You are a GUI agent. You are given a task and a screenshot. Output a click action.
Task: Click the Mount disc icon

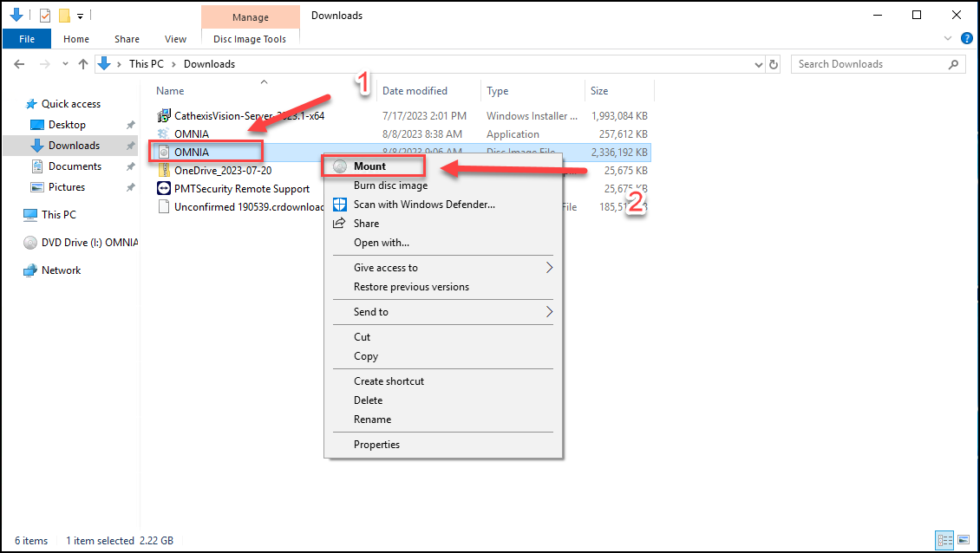point(339,166)
